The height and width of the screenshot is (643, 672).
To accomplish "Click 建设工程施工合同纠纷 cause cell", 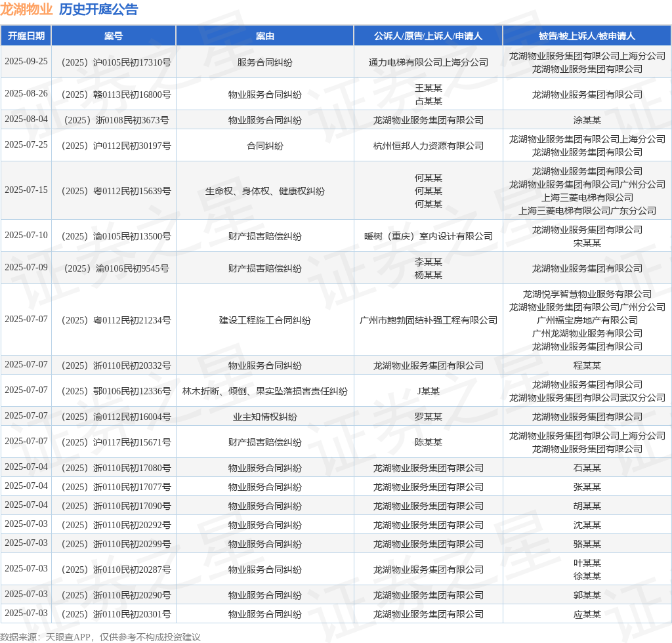I will click(265, 320).
